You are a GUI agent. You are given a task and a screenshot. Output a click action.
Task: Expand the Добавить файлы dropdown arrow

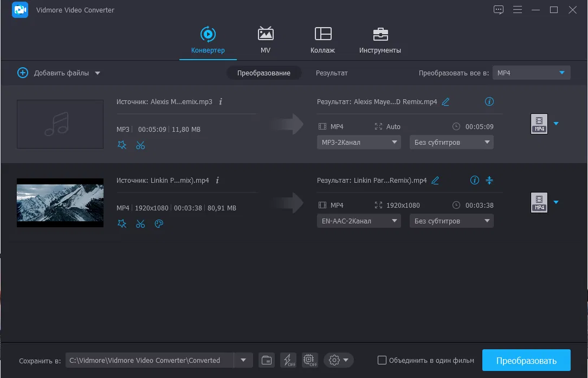pos(98,73)
